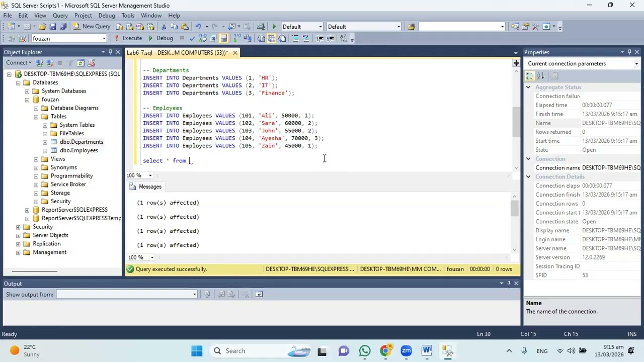Viewport: 644px width, 362px height.
Task: Open the Tools menu
Action: 128,16
